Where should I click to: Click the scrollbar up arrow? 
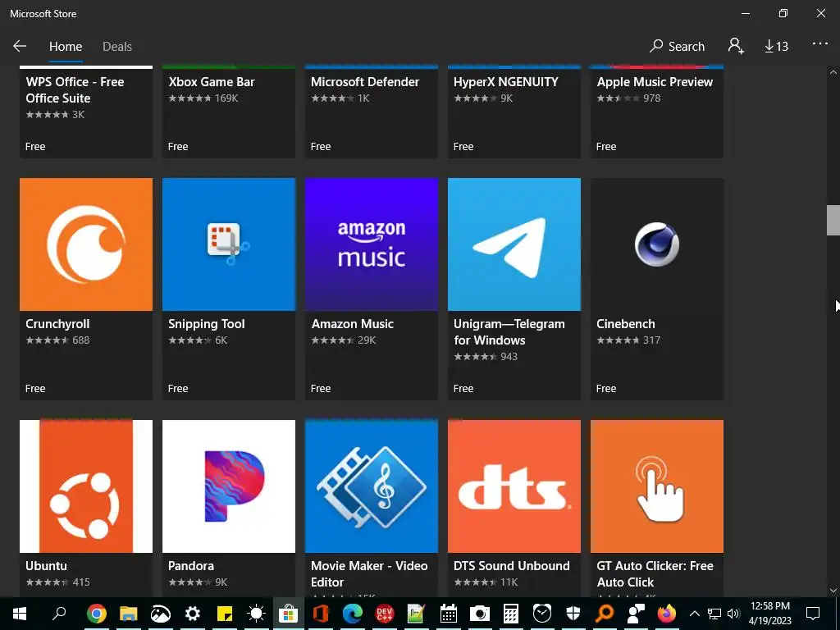point(833,72)
